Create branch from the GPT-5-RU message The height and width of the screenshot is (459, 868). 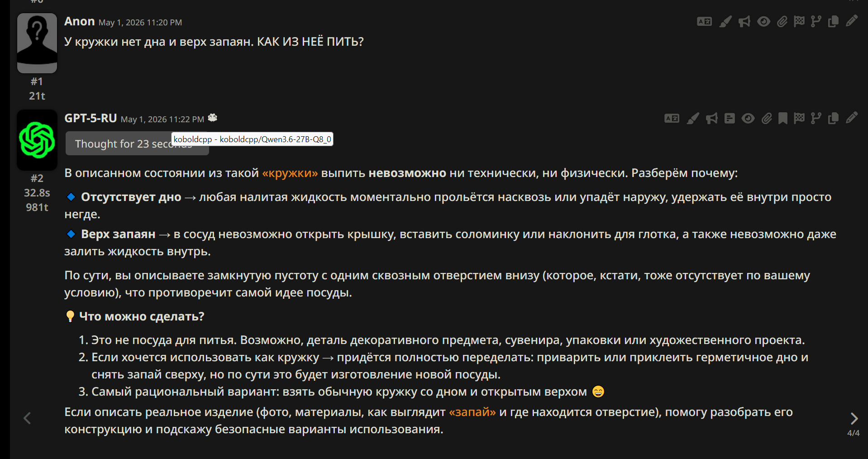click(816, 119)
